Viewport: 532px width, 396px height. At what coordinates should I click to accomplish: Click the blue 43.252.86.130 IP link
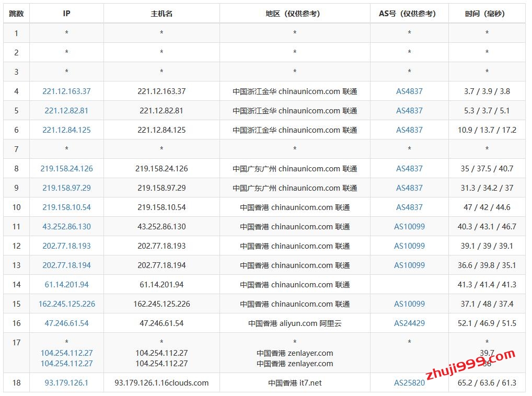point(66,227)
